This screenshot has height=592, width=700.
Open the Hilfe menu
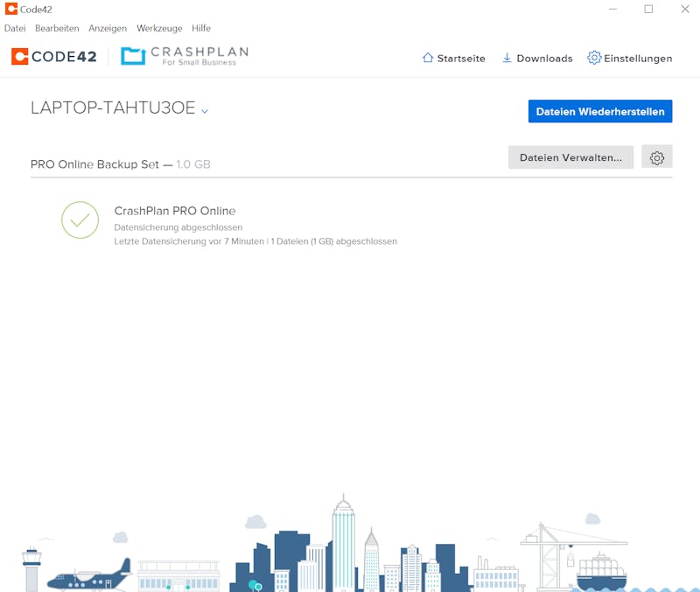[x=201, y=28]
